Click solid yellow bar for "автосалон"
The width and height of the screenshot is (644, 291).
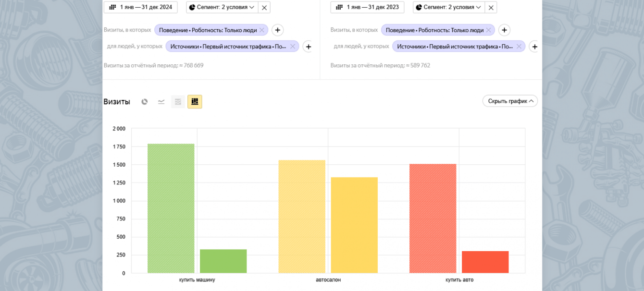(354, 225)
